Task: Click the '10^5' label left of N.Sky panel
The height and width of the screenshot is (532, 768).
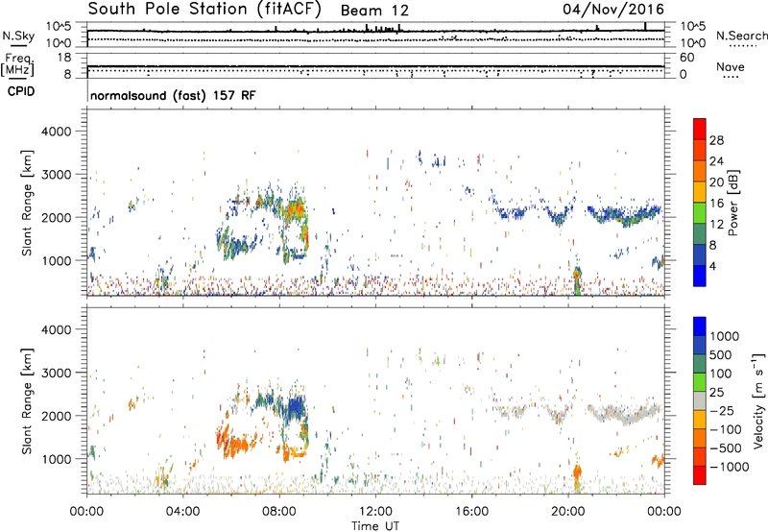Action: (59, 27)
